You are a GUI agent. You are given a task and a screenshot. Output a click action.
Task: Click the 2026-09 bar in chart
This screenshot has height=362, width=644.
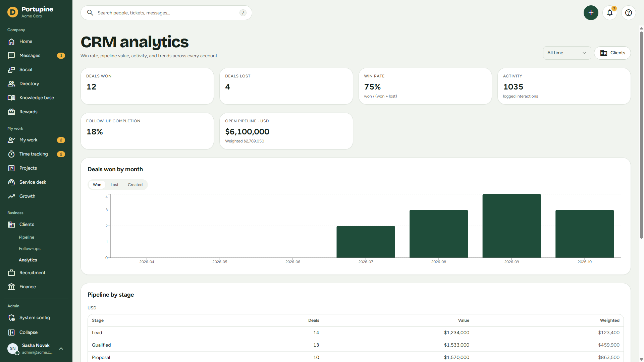click(512, 226)
